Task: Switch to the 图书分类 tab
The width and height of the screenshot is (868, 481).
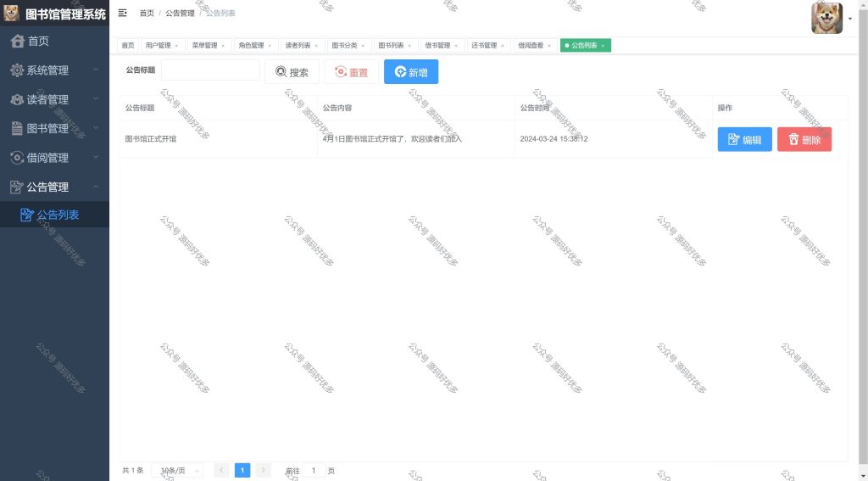Action: point(344,46)
